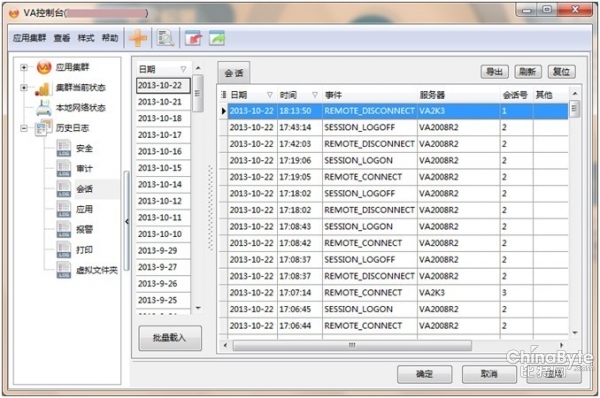Click the 历史日志 log folder icon
The width and height of the screenshot is (600, 398).
(44, 128)
